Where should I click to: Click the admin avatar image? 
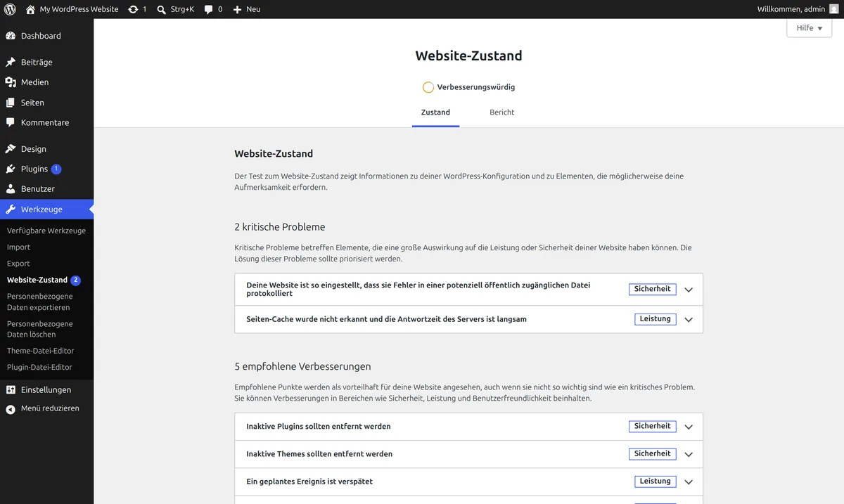pyautogui.click(x=834, y=9)
